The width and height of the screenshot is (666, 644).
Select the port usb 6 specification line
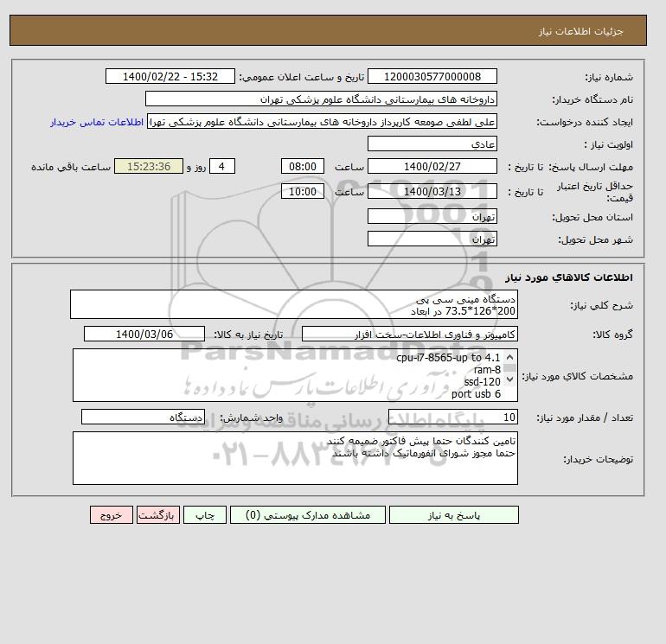[476, 394]
